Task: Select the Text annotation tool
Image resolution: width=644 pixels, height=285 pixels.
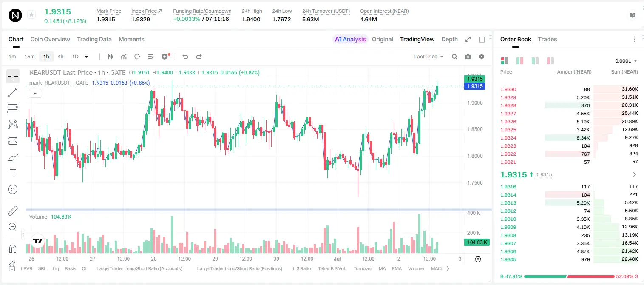Action: (13, 173)
